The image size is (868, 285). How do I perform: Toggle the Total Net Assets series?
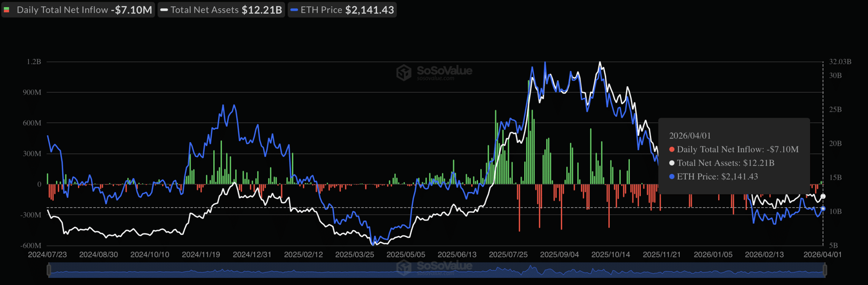coord(222,10)
